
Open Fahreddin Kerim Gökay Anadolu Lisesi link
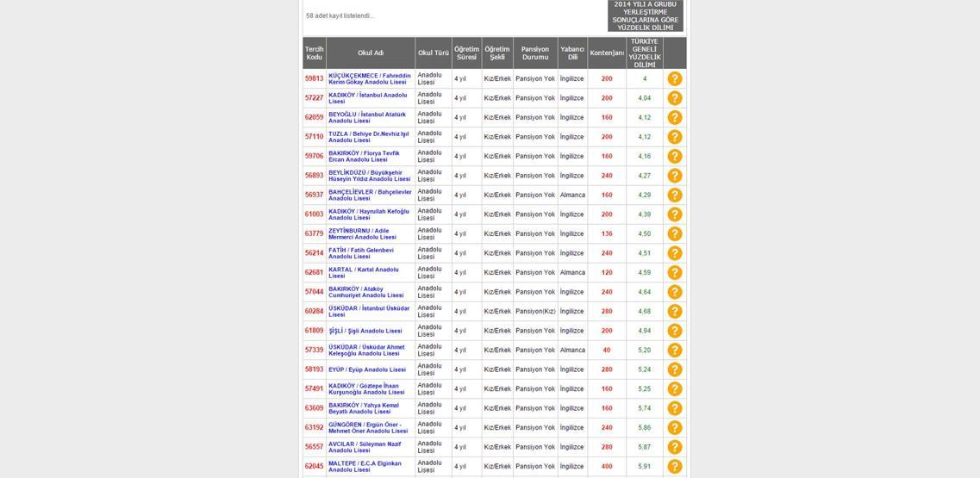pyautogui.click(x=370, y=78)
